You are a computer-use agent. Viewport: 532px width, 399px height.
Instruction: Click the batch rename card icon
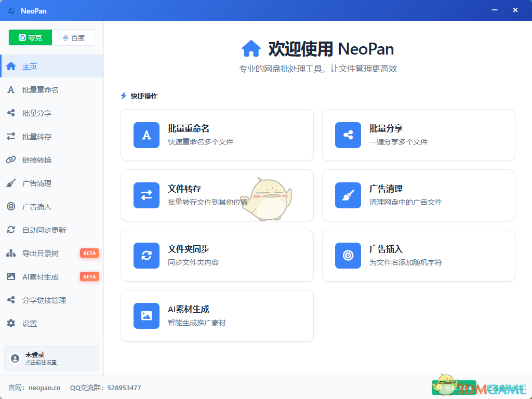(x=147, y=135)
